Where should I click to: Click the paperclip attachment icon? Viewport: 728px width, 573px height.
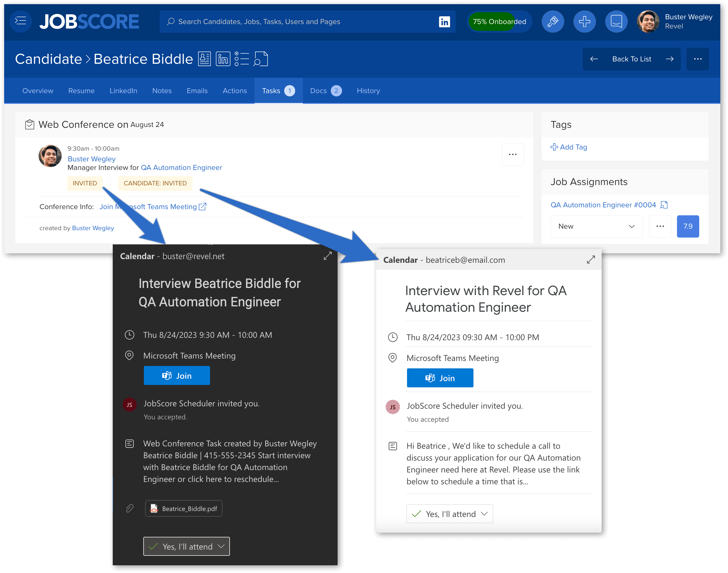click(x=130, y=509)
